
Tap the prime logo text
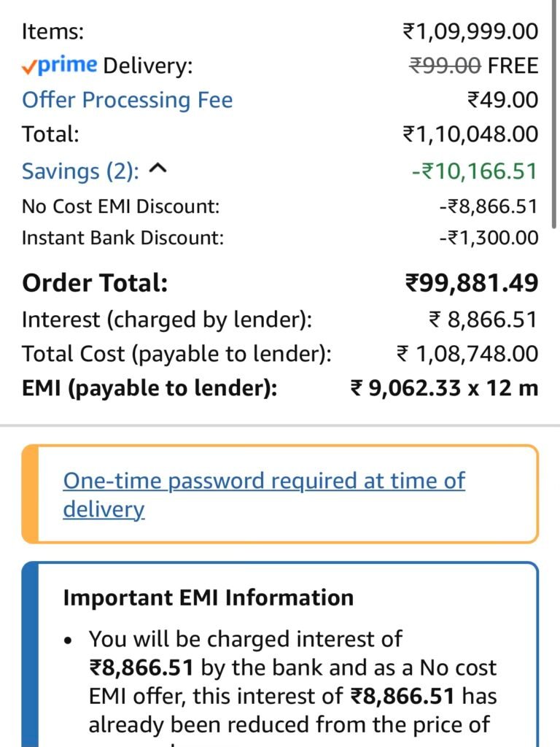[67, 66]
